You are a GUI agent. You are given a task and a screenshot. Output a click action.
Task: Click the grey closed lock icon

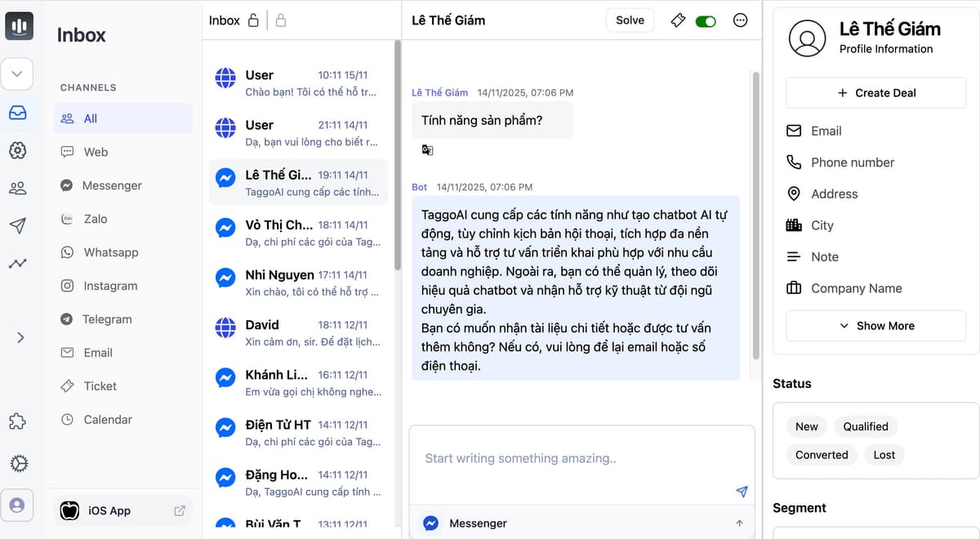click(281, 20)
